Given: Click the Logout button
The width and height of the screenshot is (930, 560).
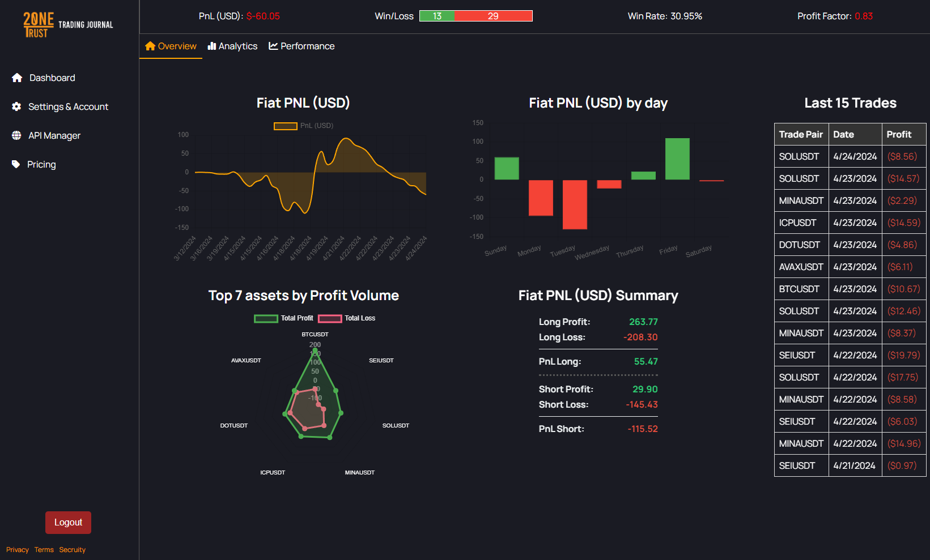Looking at the screenshot, I should (68, 523).
